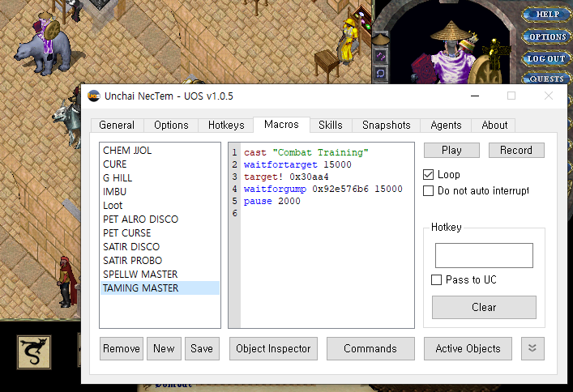Open the Object Inspector
Image resolution: width=573 pixels, height=392 pixels.
273,348
